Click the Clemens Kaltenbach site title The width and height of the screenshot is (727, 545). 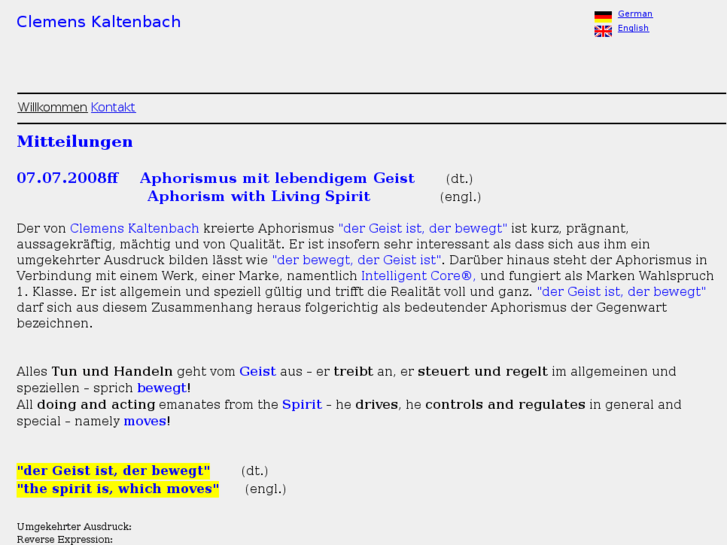click(99, 22)
